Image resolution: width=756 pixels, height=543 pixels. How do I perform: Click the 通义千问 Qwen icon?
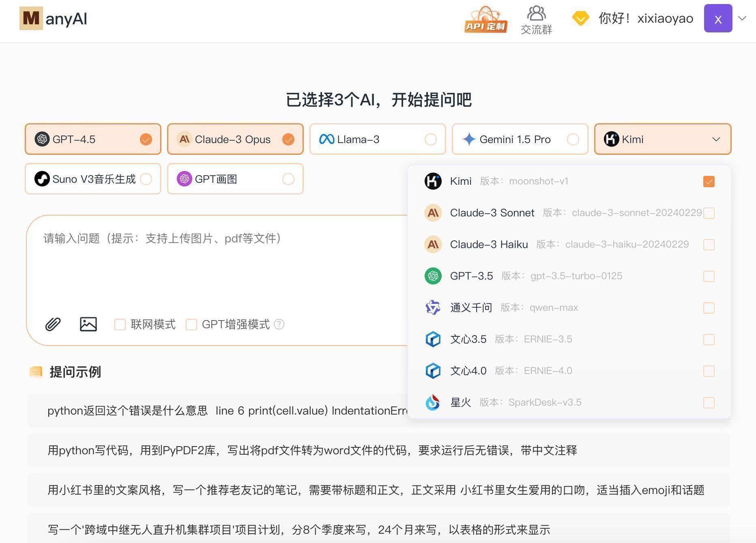point(433,308)
